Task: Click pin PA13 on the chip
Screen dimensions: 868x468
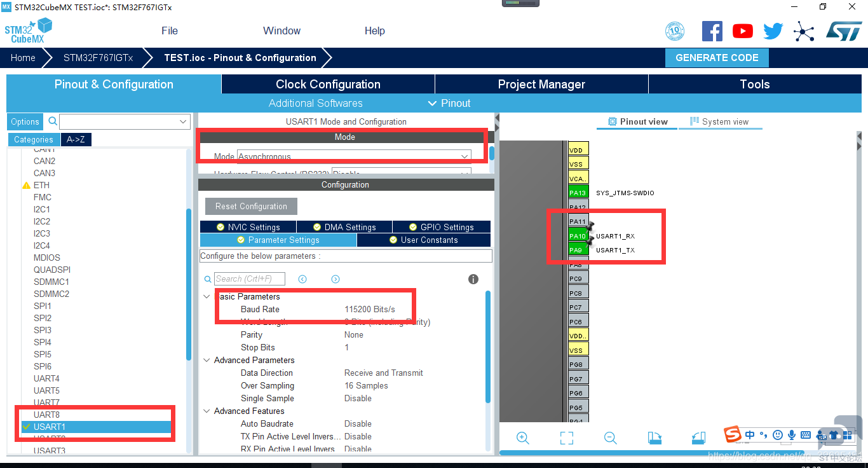Action: tap(578, 193)
